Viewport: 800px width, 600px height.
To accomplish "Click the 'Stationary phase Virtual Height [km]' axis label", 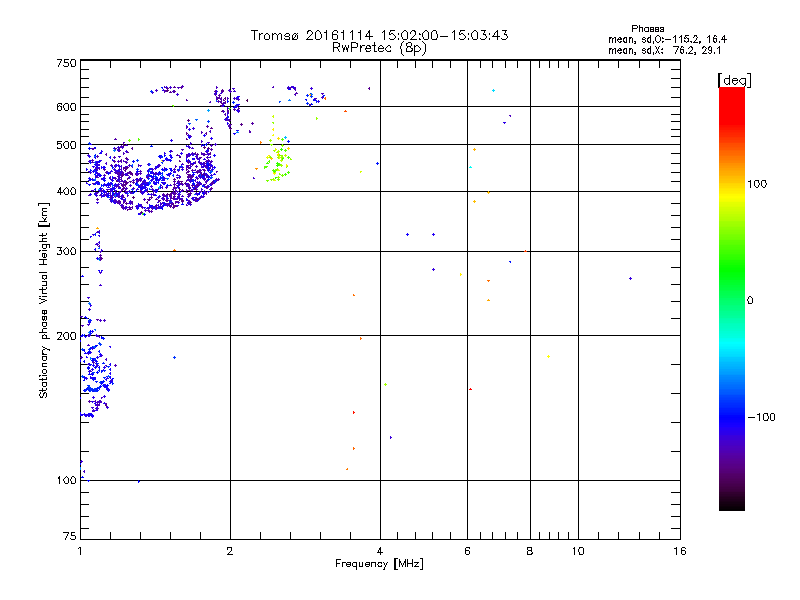I will coord(44,300).
